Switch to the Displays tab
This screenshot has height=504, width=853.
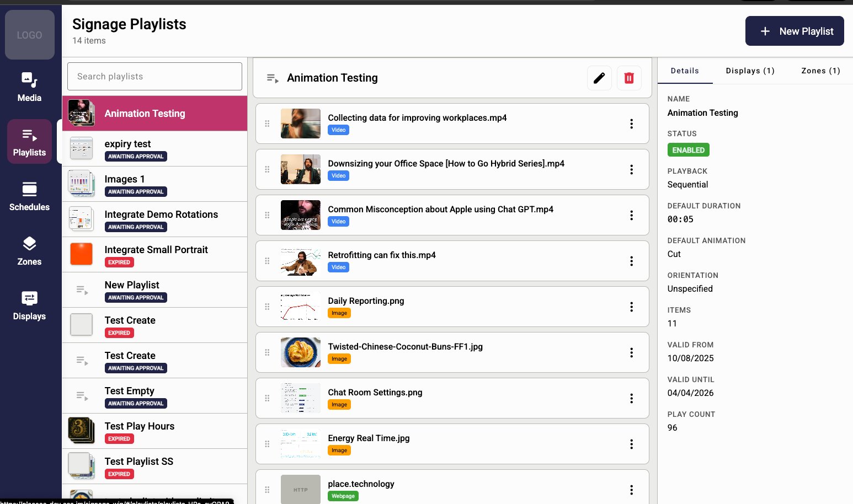click(750, 71)
